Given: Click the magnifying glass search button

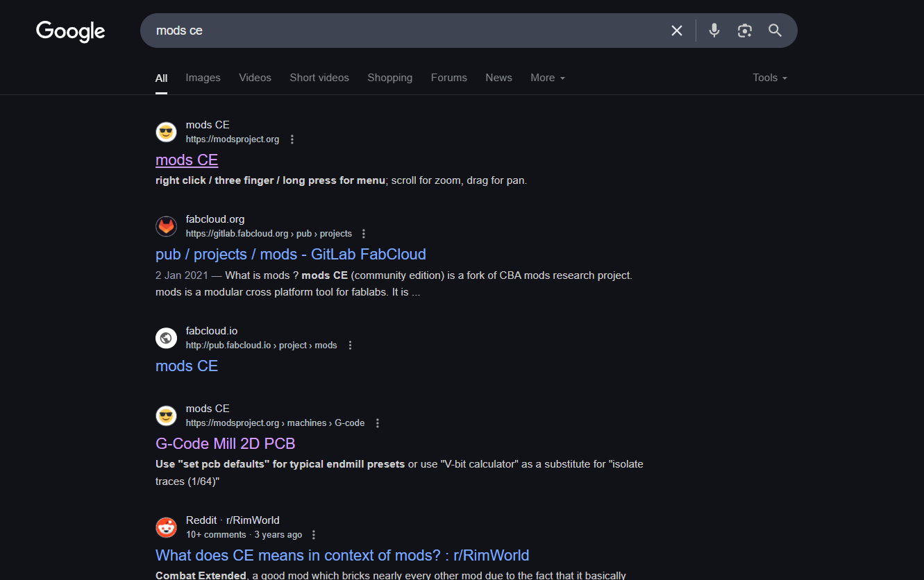Looking at the screenshot, I should tap(775, 31).
